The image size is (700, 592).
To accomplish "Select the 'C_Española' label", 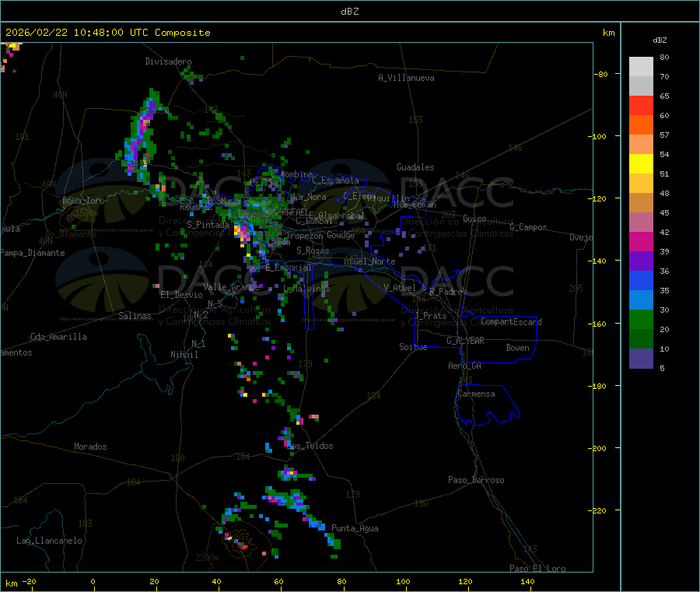I will [x=336, y=180].
